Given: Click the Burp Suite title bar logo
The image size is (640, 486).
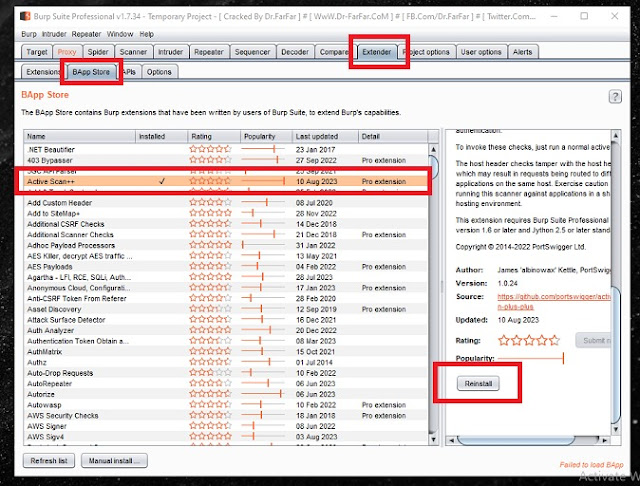Looking at the screenshot, I should 25,16.
